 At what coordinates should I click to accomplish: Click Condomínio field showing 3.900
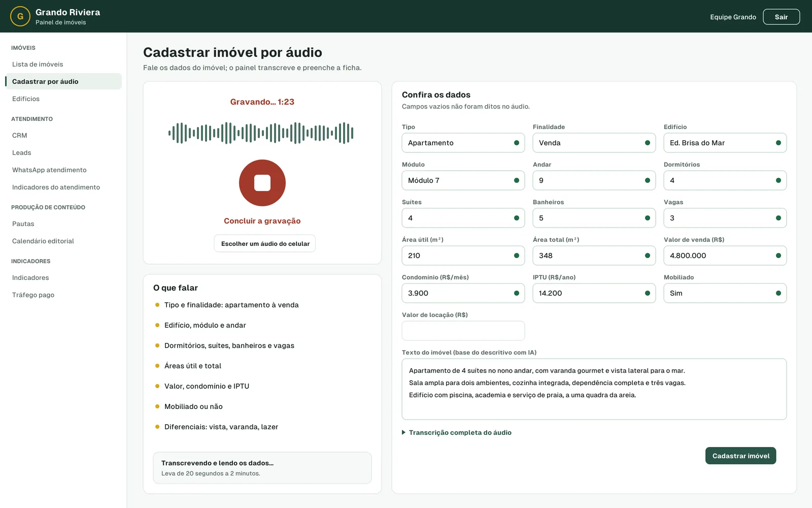[x=463, y=293]
